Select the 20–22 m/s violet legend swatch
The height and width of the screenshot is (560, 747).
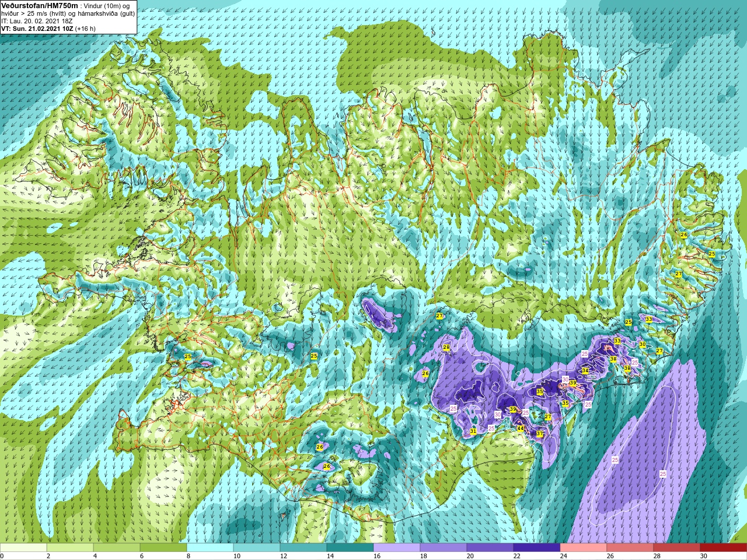(x=490, y=548)
